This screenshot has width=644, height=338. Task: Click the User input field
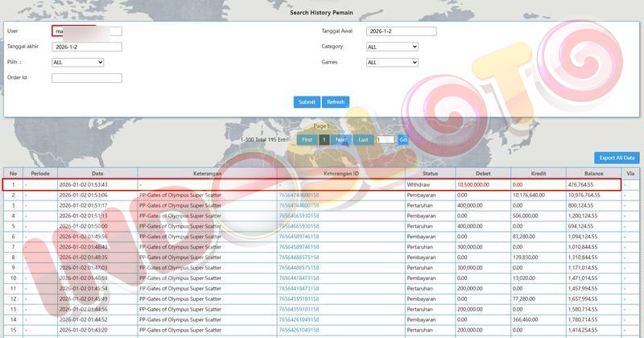(x=87, y=31)
